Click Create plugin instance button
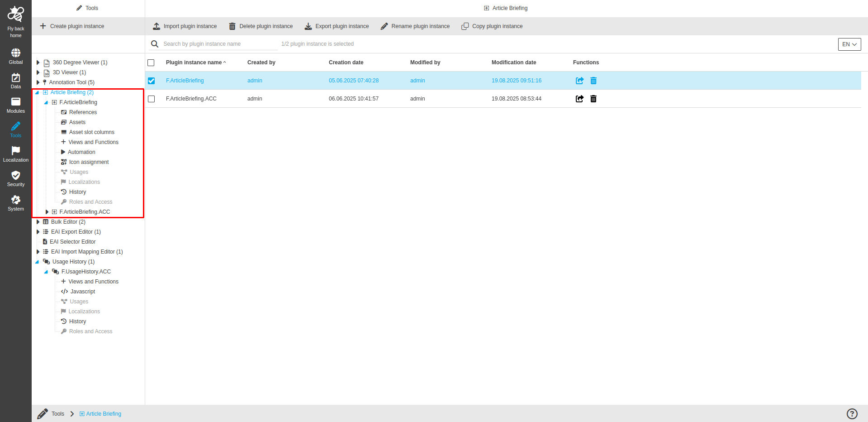868x422 pixels. (x=72, y=26)
